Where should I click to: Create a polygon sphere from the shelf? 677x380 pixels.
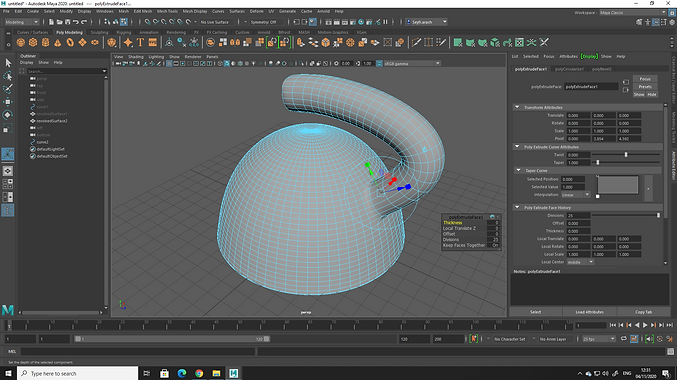point(21,42)
